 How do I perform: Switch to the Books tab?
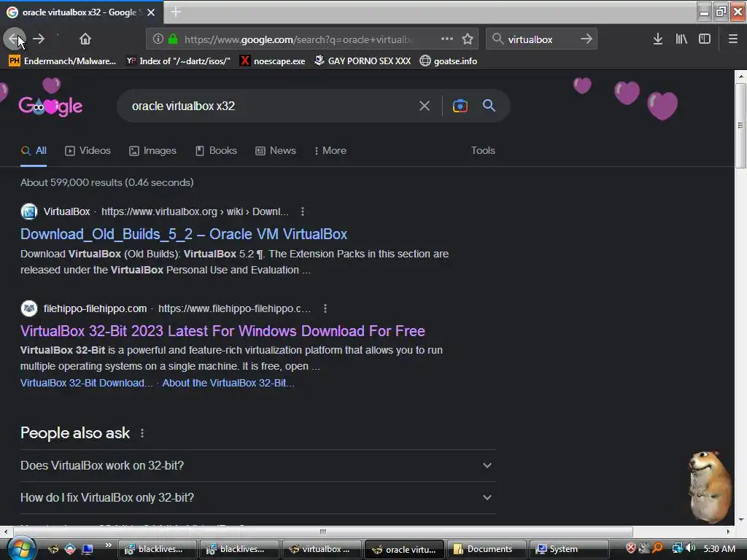(216, 150)
